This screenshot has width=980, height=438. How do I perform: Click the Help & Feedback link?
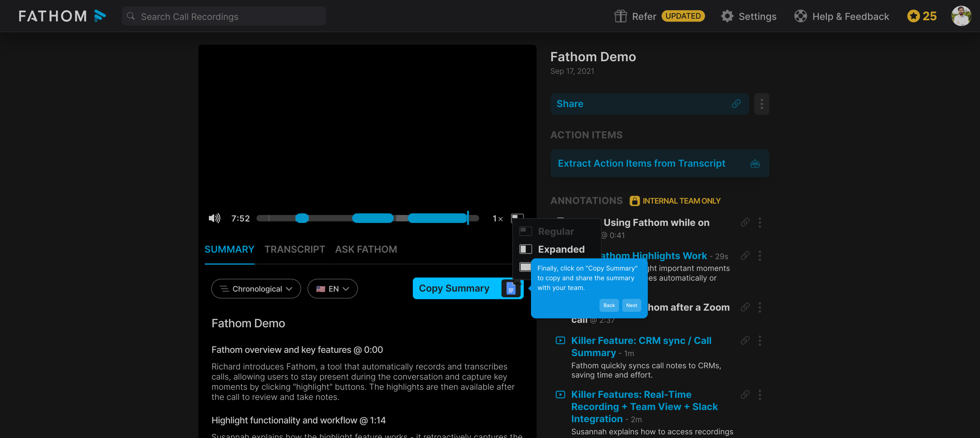[x=851, y=17]
